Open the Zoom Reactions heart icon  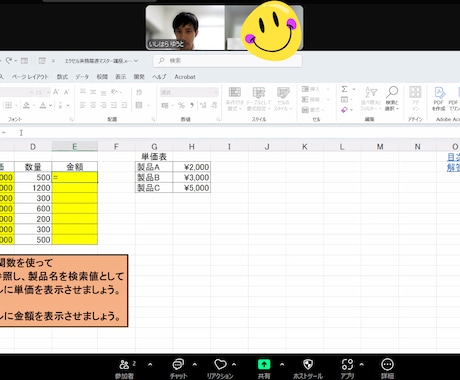(220, 364)
